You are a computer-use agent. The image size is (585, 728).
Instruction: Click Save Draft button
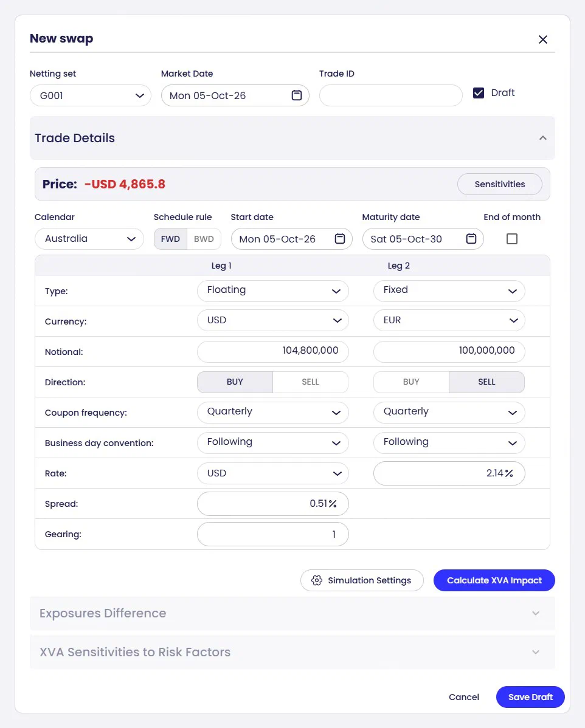[531, 697]
